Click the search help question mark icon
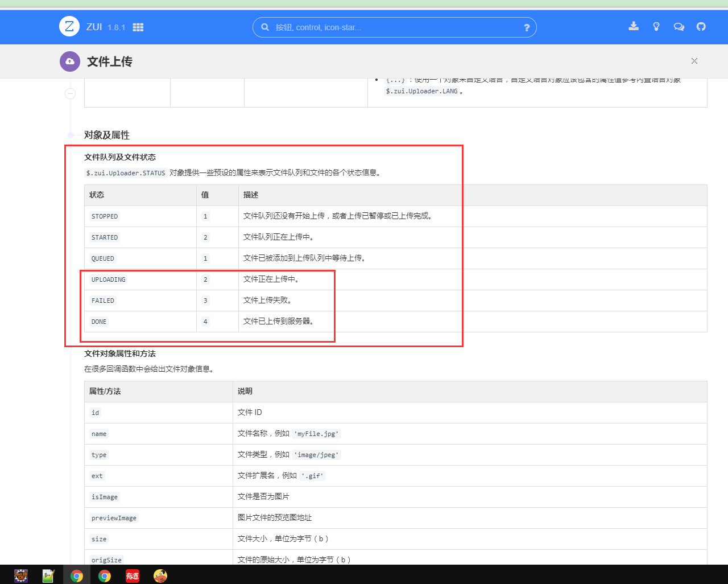This screenshot has width=728, height=584. tap(527, 27)
